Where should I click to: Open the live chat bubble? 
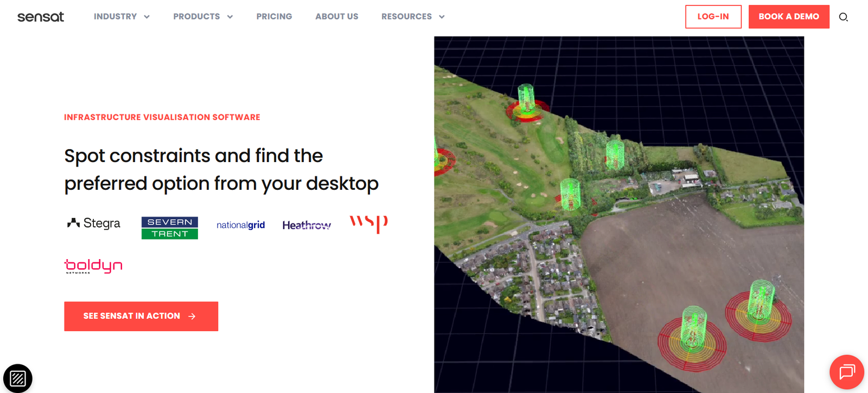846,372
